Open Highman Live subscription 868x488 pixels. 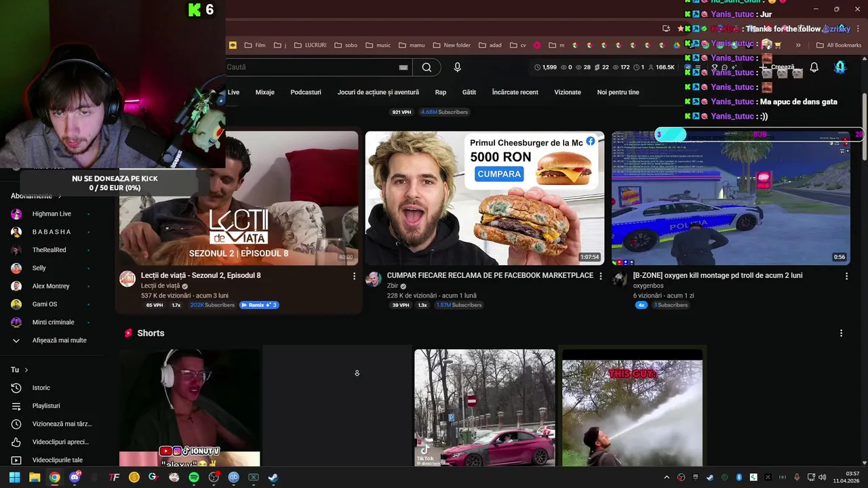click(x=51, y=214)
